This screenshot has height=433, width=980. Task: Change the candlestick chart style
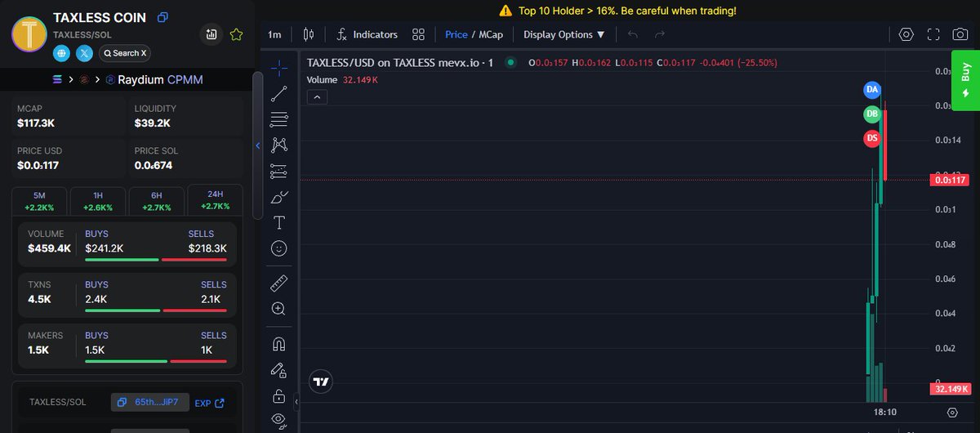coord(309,34)
